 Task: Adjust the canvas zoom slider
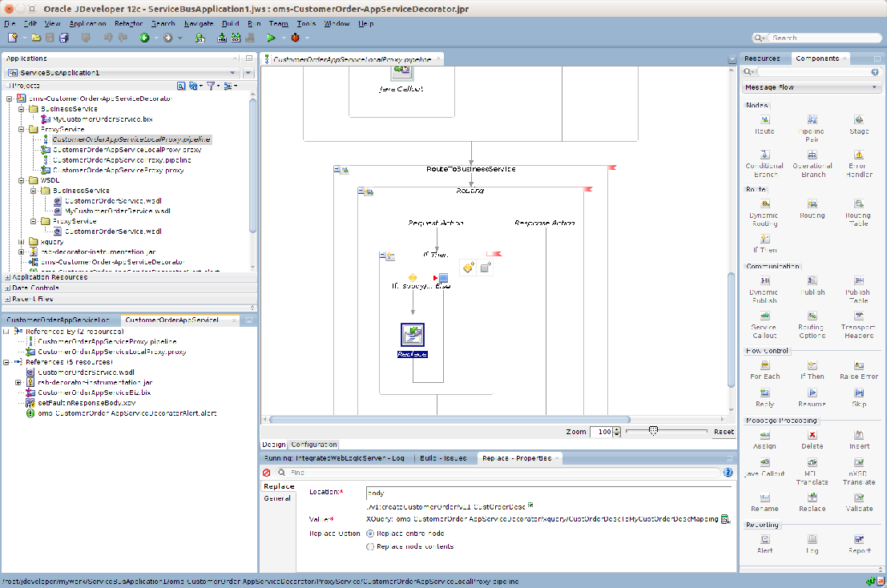click(654, 431)
